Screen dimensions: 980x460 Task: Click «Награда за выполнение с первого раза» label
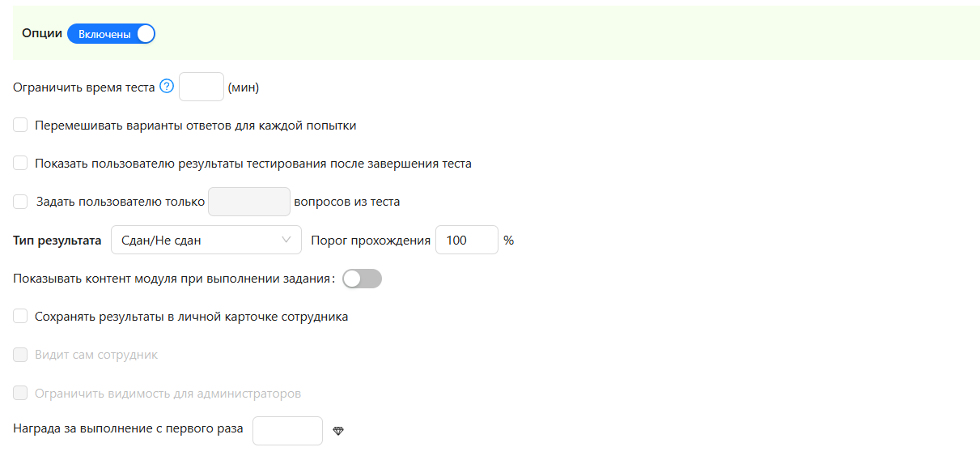pos(128,429)
